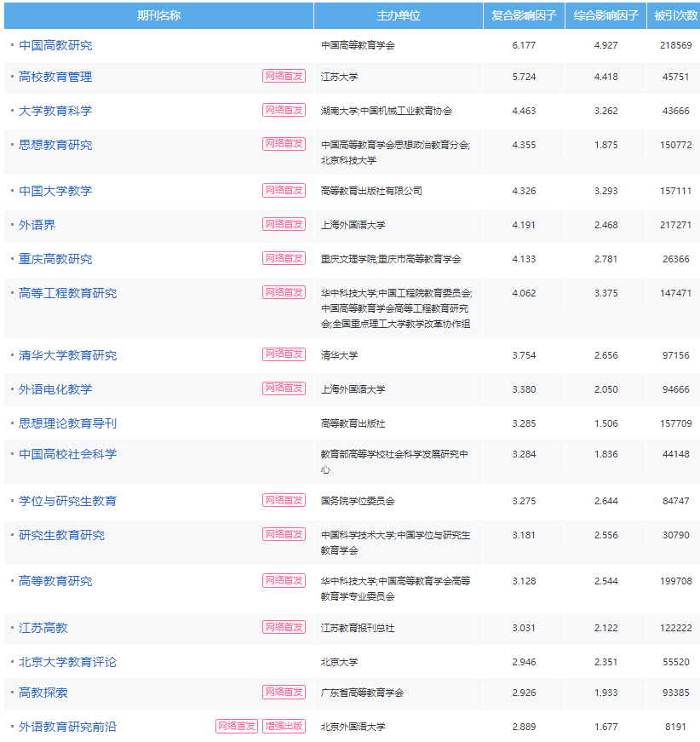Select comprehensive factor value 4.927
This screenshot has height=742, width=700.
[605, 45]
